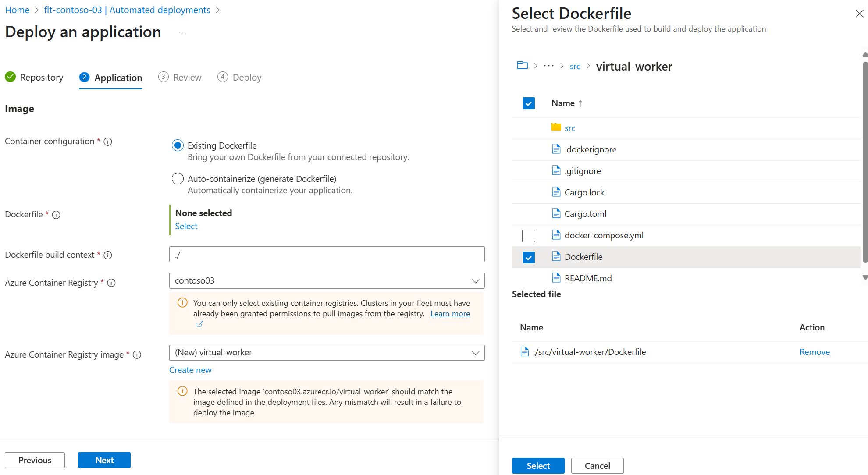Go to the Repository step tab

[35, 78]
